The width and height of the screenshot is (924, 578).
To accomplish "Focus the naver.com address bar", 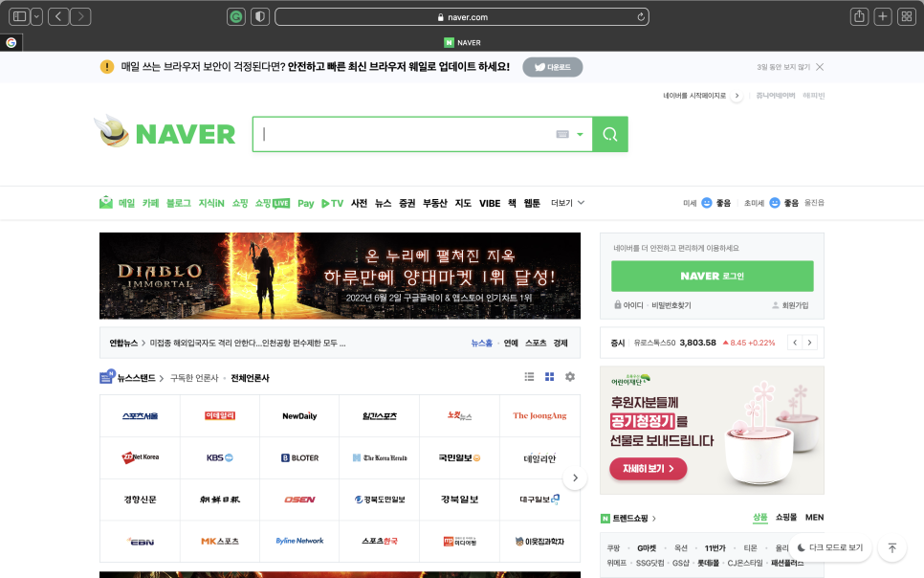I will (x=462, y=17).
